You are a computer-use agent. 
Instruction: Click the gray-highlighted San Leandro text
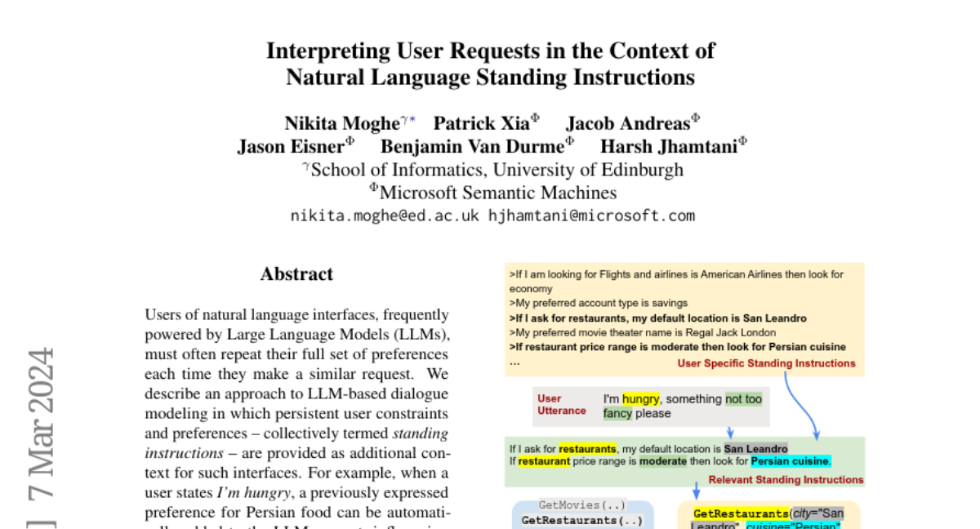coord(755,449)
